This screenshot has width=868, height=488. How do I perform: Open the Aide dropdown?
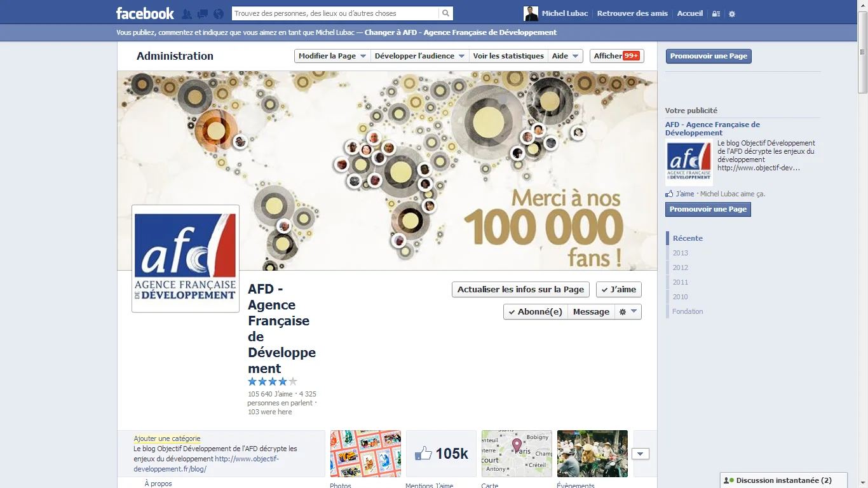click(566, 56)
